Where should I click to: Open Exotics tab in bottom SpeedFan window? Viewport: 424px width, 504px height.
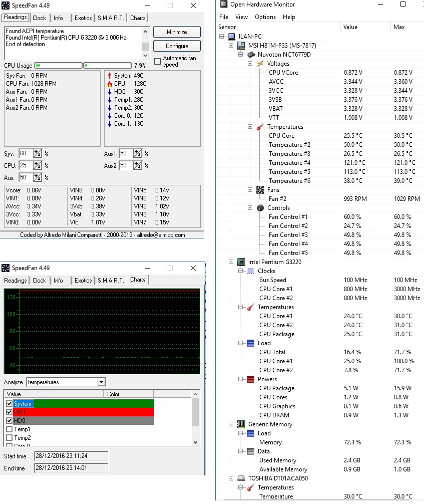pos(83,281)
